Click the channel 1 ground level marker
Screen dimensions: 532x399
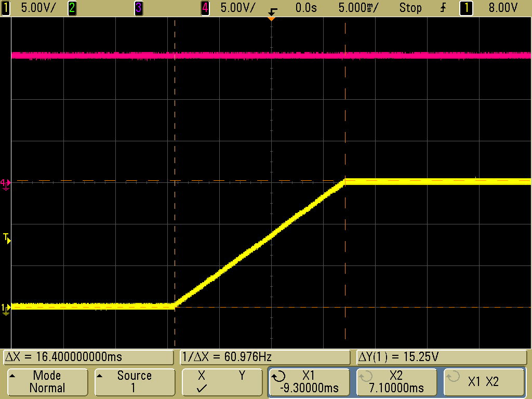(x=6, y=309)
